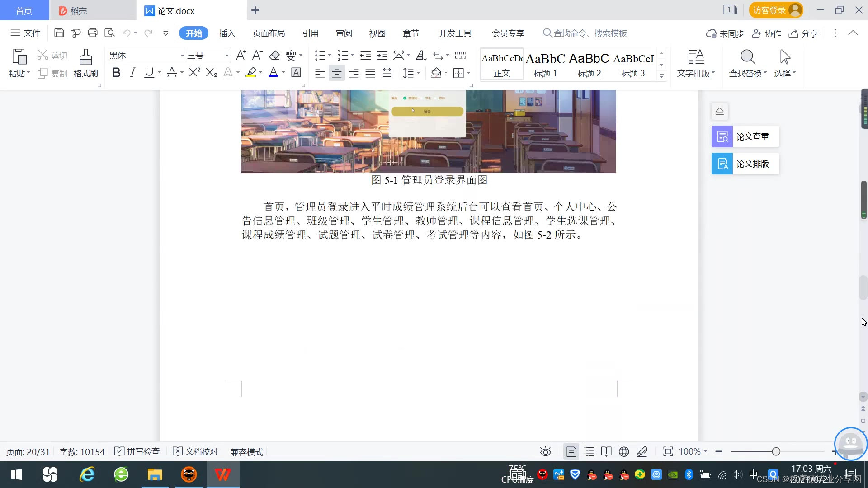Image resolution: width=868 pixels, height=488 pixels.
Task: Toggle eye protection mode icon
Action: point(546,452)
